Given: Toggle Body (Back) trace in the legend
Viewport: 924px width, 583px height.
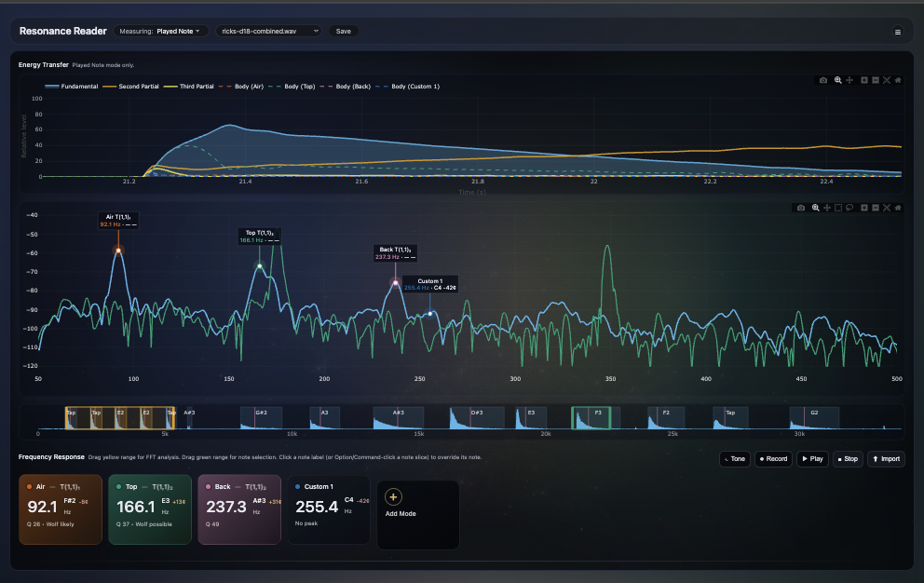Looking at the screenshot, I should point(346,87).
